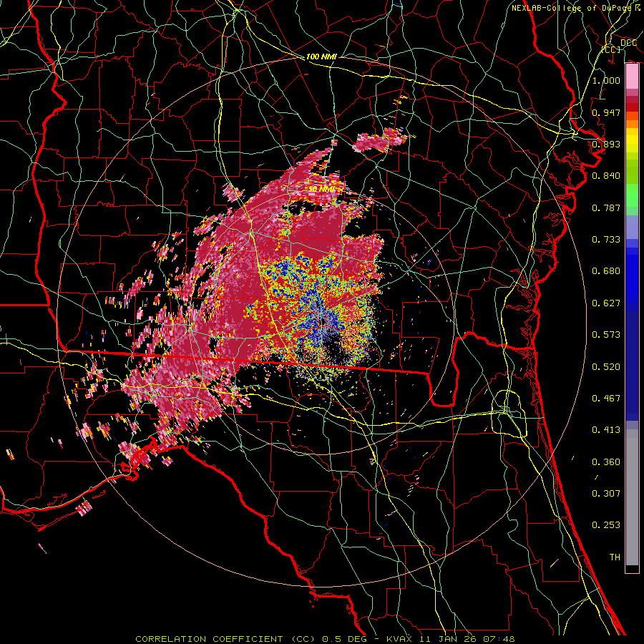
Task: Click the TH label on the legend
Action: click(615, 557)
